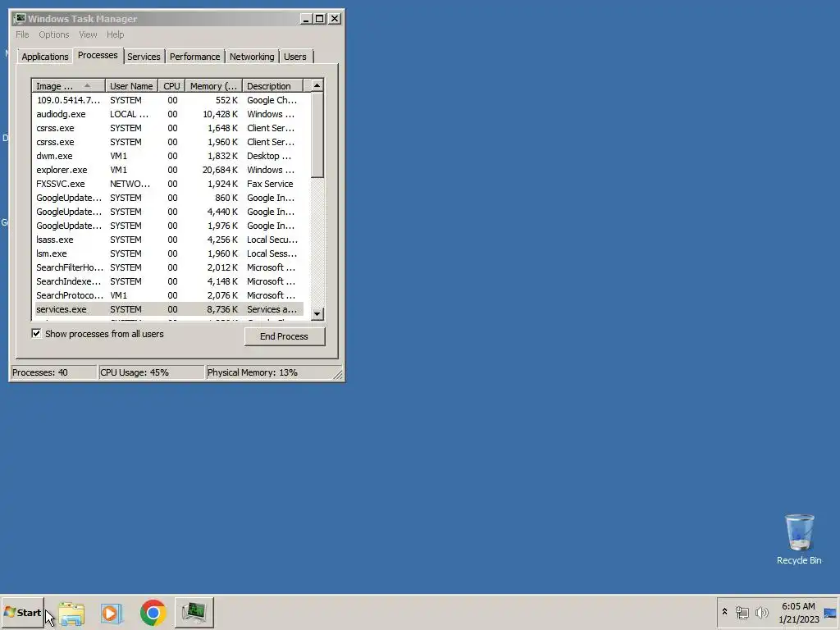Viewport: 840px width, 630px height.
Task: Select the SearchFilterHo... process
Action: coord(169,267)
